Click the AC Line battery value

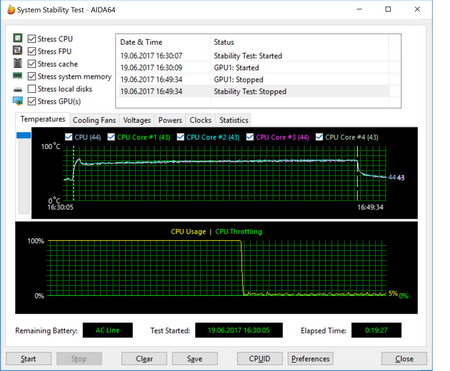tap(108, 330)
